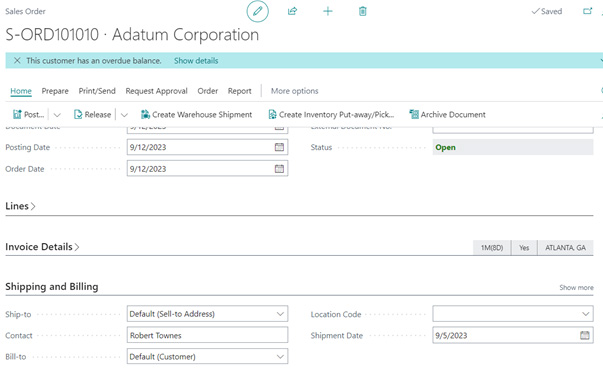
Task: Click Create Warehouse Shipment
Action: pos(196,115)
